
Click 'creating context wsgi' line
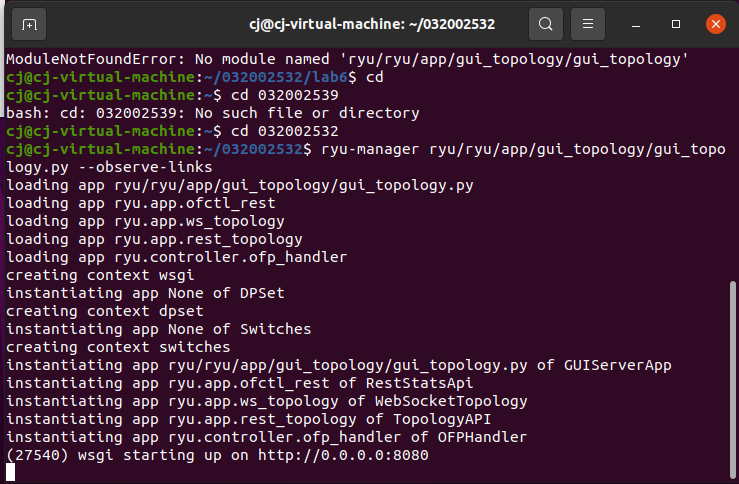(x=100, y=275)
